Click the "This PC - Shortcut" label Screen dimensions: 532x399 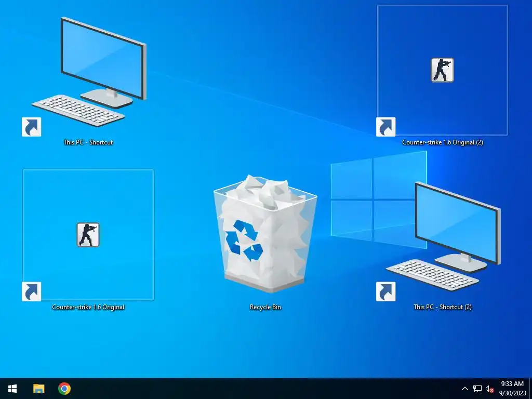point(88,142)
